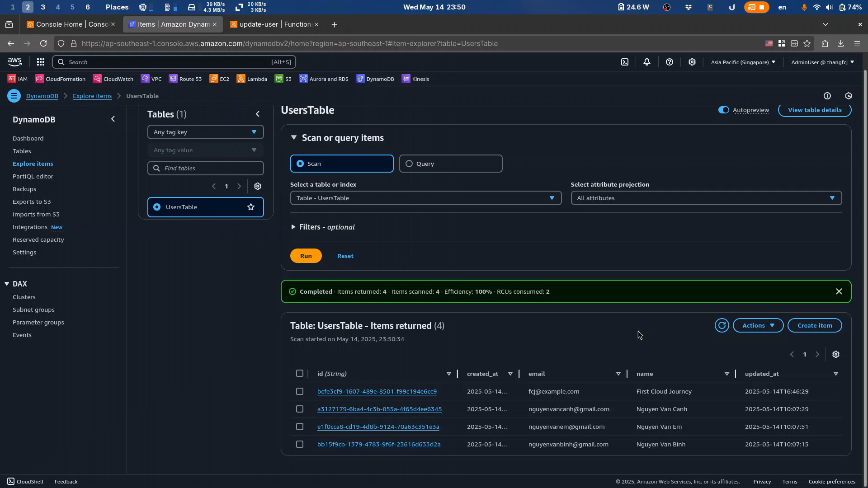Toggle the DynamoDB hamburger navigation menu
868x488 pixels.
14,96
